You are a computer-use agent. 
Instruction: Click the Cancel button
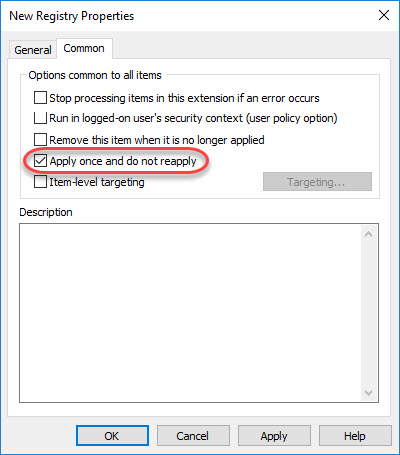click(x=193, y=436)
